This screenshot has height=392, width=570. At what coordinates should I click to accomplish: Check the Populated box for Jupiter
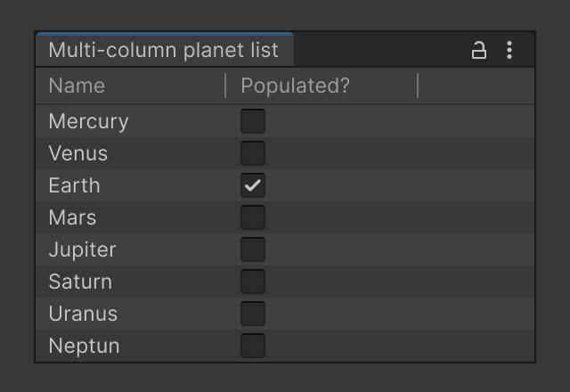click(x=253, y=249)
